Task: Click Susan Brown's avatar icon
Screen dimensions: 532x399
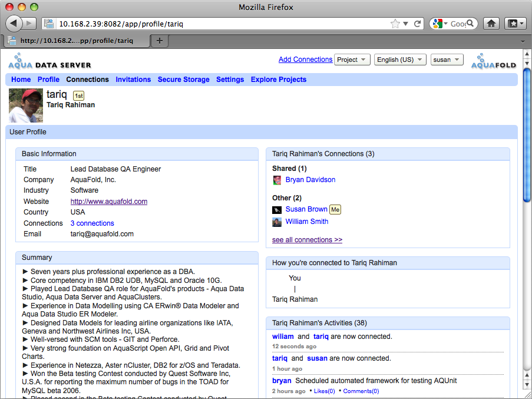Action: pyautogui.click(x=277, y=210)
